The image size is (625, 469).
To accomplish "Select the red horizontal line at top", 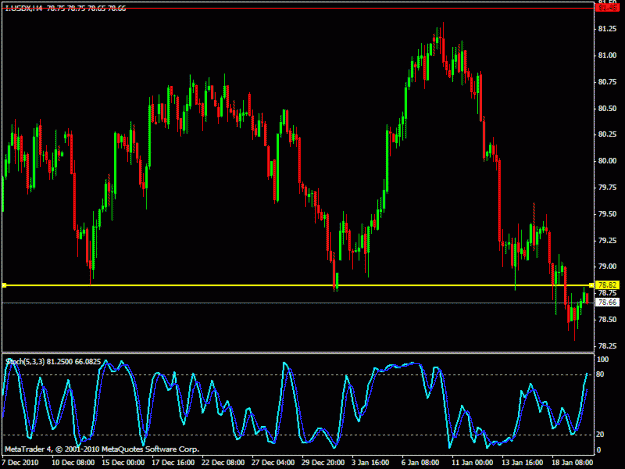I will pyautogui.click(x=297, y=8).
